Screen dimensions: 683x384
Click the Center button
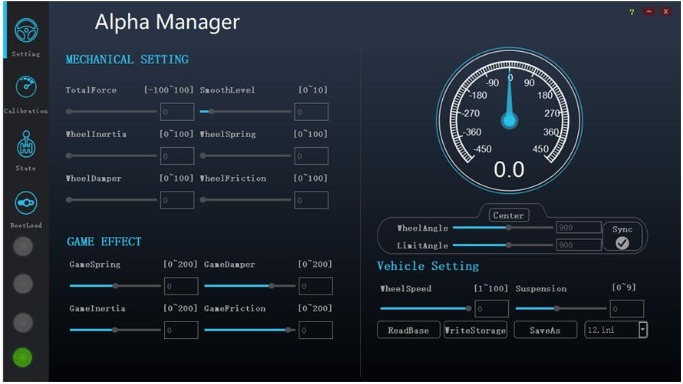pyautogui.click(x=508, y=215)
